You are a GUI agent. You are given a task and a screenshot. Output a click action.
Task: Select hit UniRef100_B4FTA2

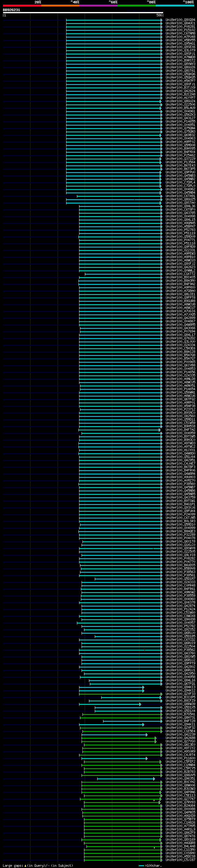pos(180,430)
